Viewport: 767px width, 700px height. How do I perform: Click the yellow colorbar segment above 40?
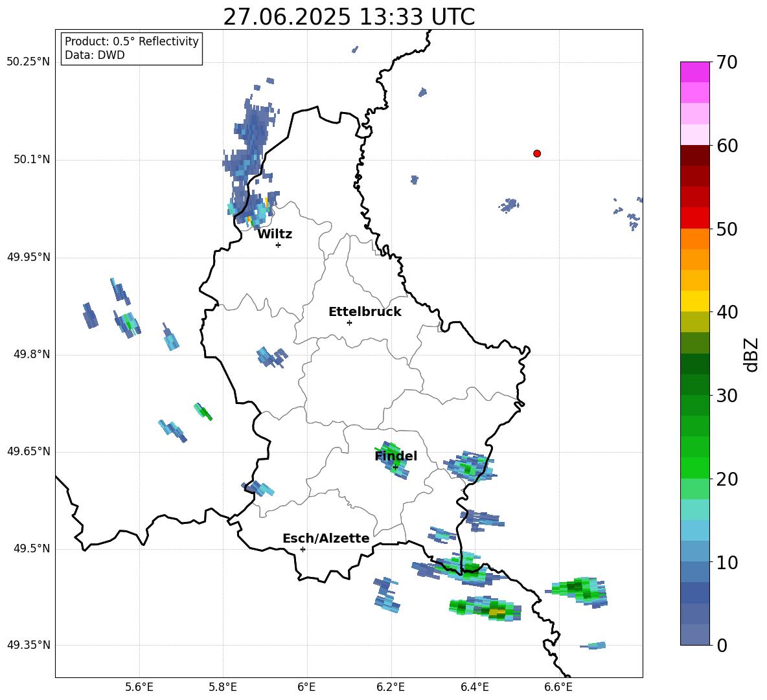[694, 301]
